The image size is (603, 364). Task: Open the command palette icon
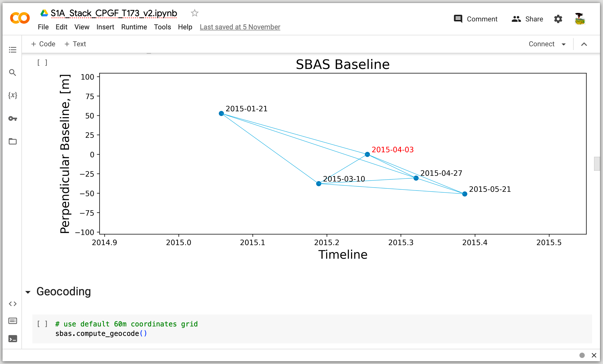12,321
